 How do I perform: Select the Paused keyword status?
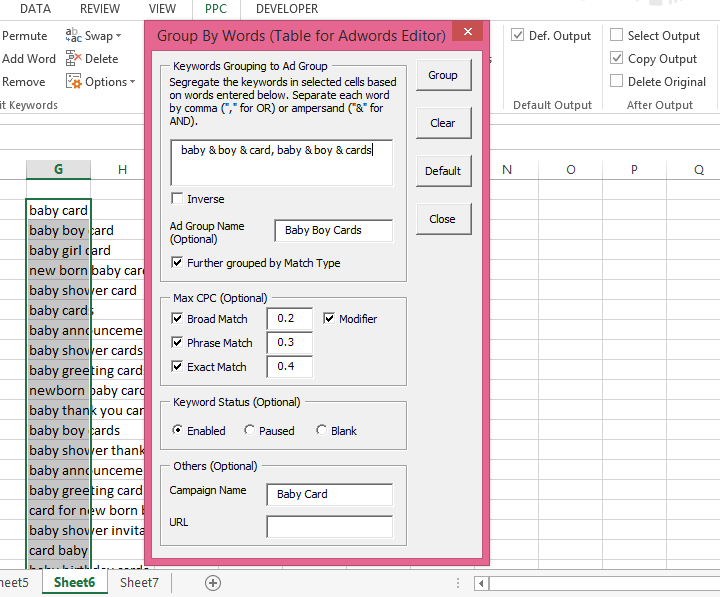pyautogui.click(x=249, y=430)
